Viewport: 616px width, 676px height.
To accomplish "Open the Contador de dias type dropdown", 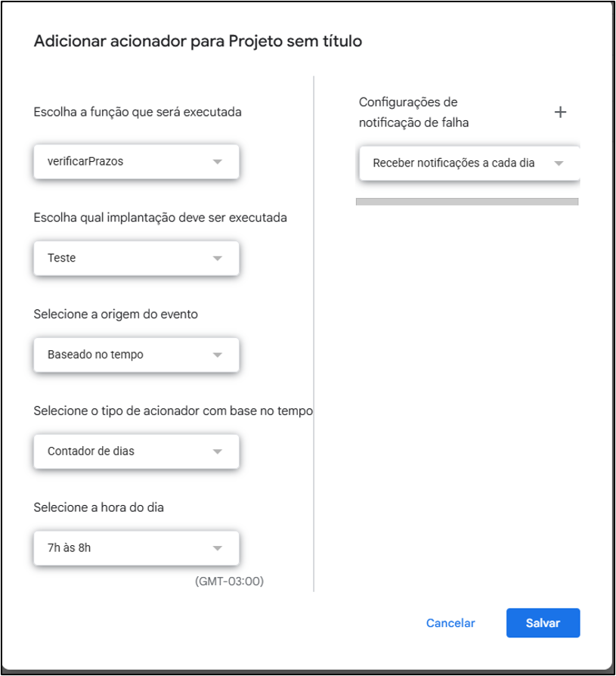I will coord(136,451).
